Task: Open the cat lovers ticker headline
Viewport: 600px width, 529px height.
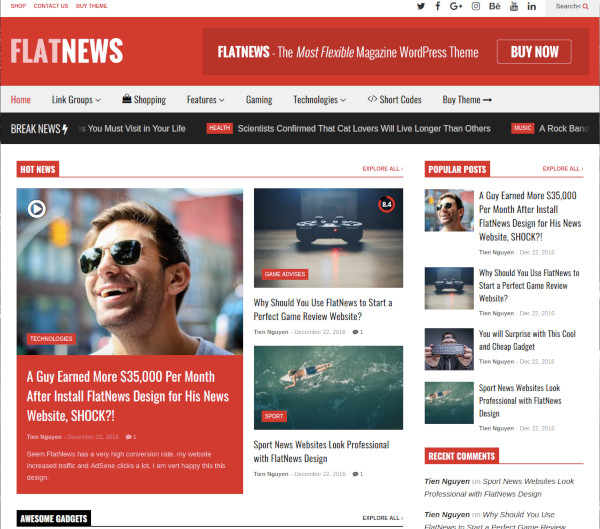Action: pos(364,128)
